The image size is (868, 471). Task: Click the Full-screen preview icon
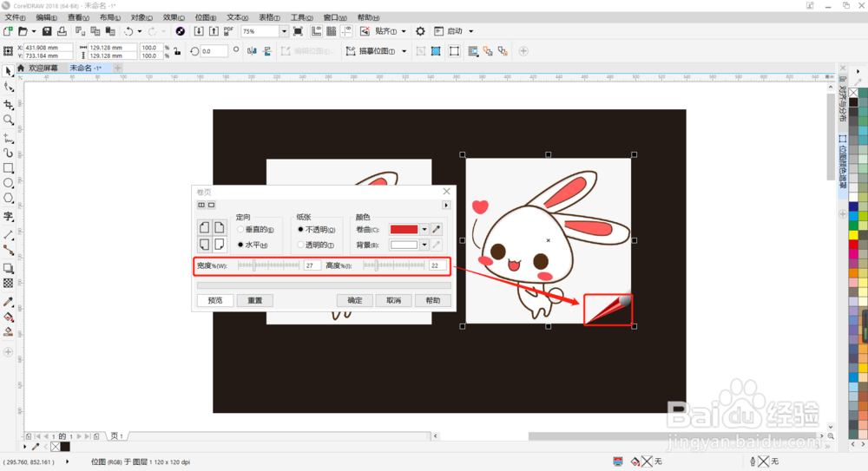click(x=298, y=31)
